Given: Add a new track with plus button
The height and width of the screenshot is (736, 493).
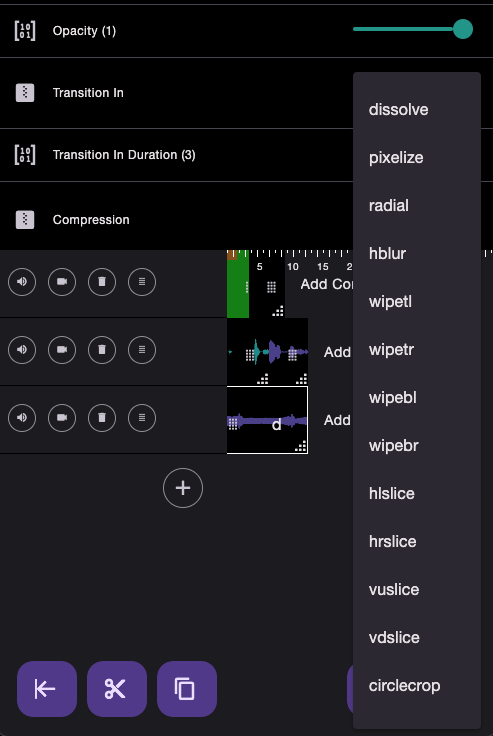Looking at the screenshot, I should pyautogui.click(x=183, y=488).
